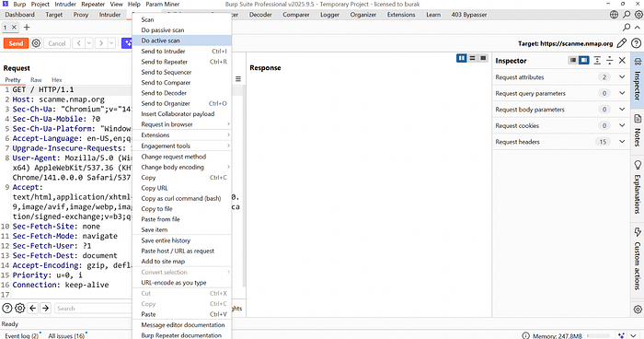Viewport: 644px width, 339px height.
Task: Open Explanations side panel
Action: click(638, 188)
